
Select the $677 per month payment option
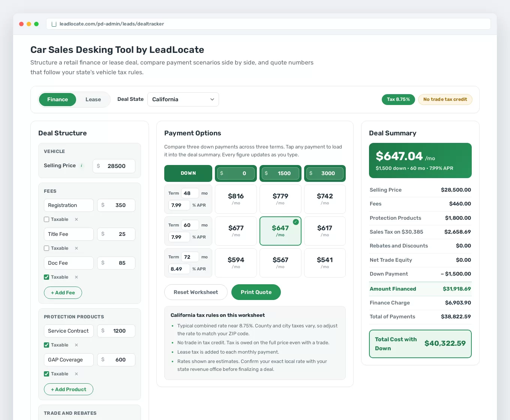click(x=236, y=231)
